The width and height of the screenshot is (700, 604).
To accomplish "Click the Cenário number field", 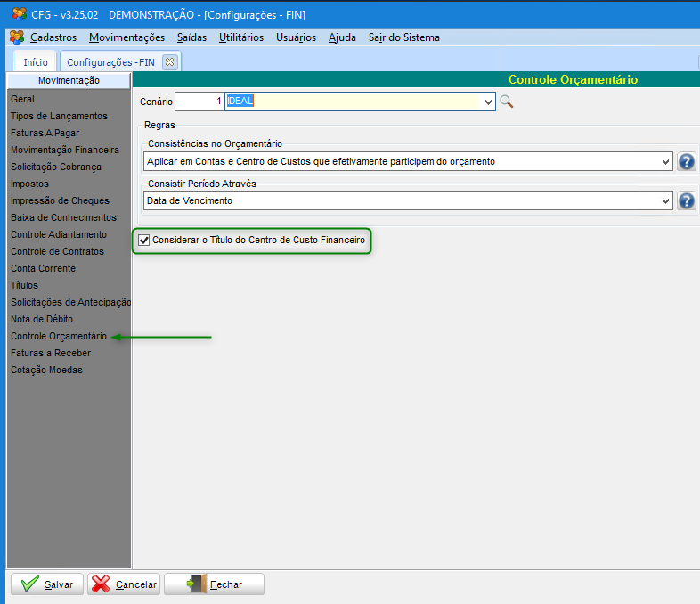I will (199, 102).
